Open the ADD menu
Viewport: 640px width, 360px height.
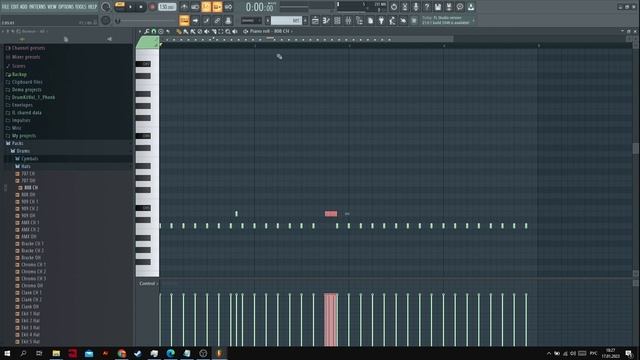coord(23,7)
